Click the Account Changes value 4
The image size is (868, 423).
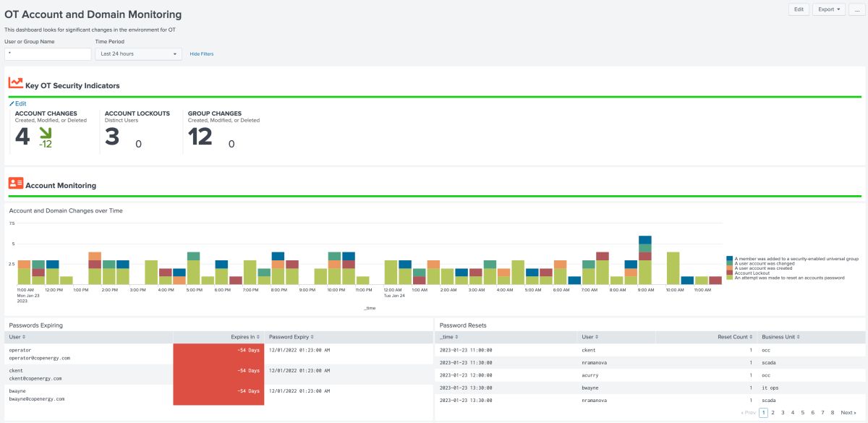(x=22, y=137)
